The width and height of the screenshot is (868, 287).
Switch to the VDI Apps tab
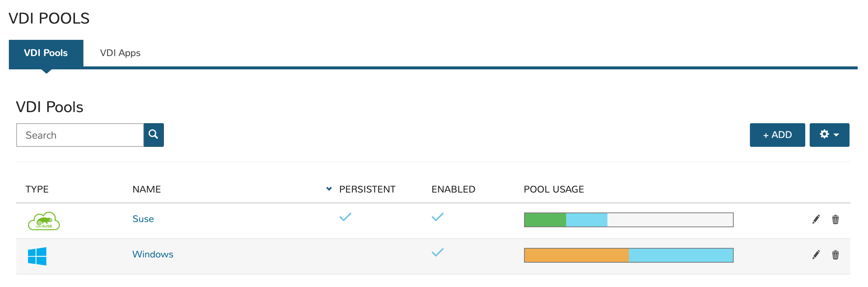click(x=120, y=53)
